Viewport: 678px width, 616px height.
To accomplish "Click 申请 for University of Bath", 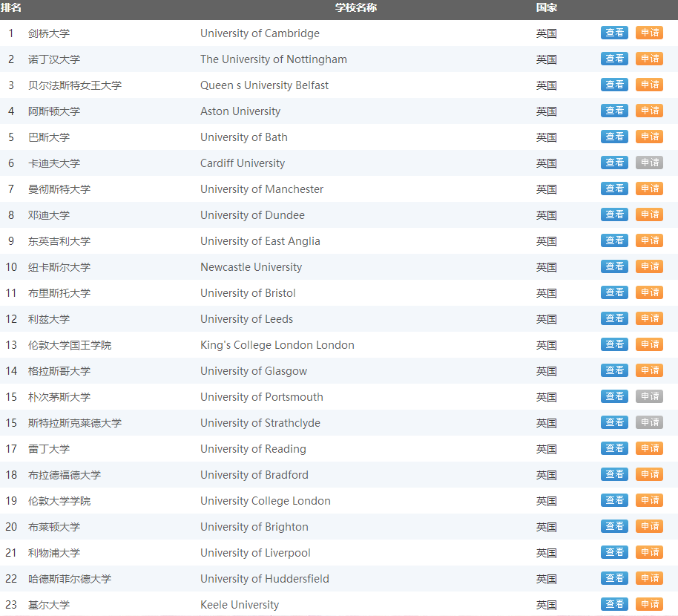I will point(650,137).
